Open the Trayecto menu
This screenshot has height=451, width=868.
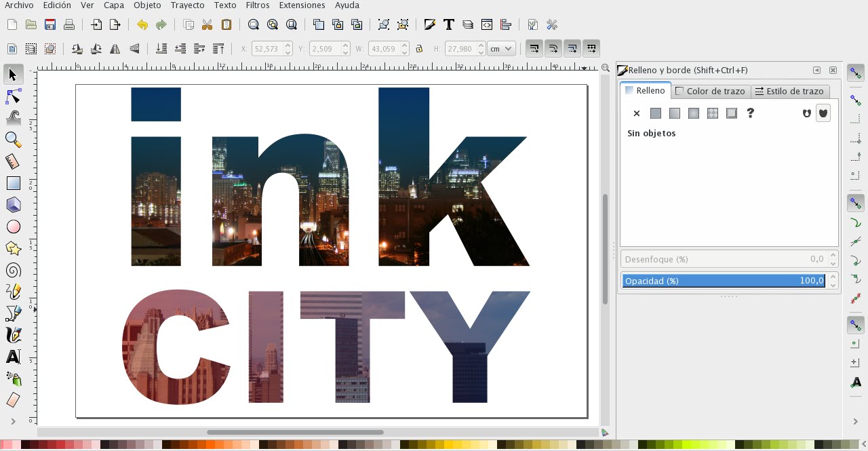click(x=187, y=5)
